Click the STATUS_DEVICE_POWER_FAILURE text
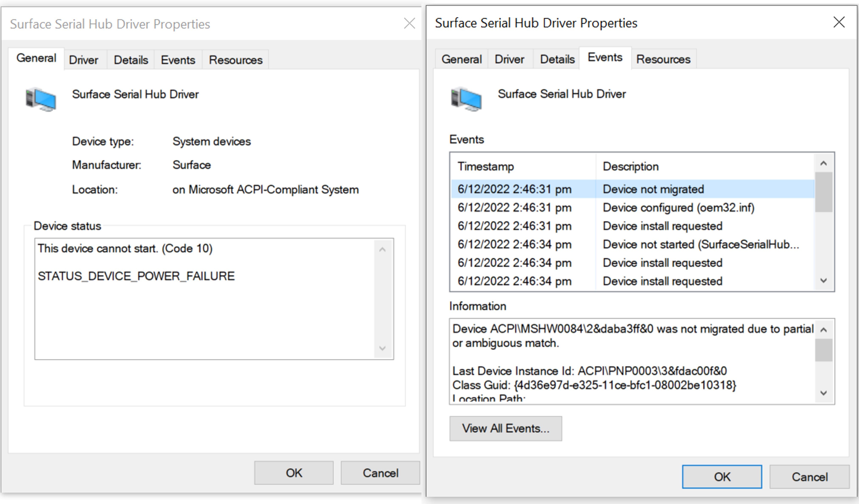The width and height of the screenshot is (859, 504). pos(136,276)
